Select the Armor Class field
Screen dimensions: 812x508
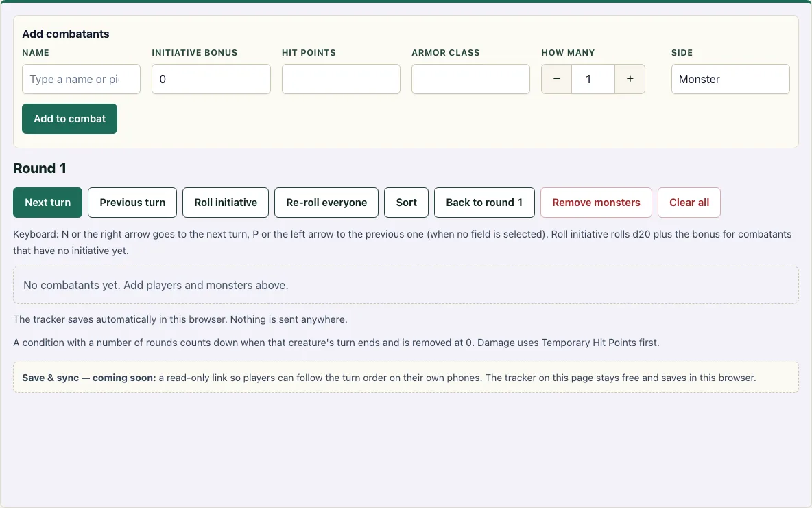(x=470, y=79)
